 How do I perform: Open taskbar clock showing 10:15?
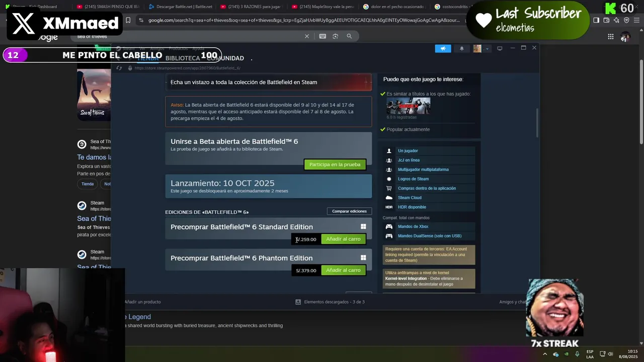628,354
